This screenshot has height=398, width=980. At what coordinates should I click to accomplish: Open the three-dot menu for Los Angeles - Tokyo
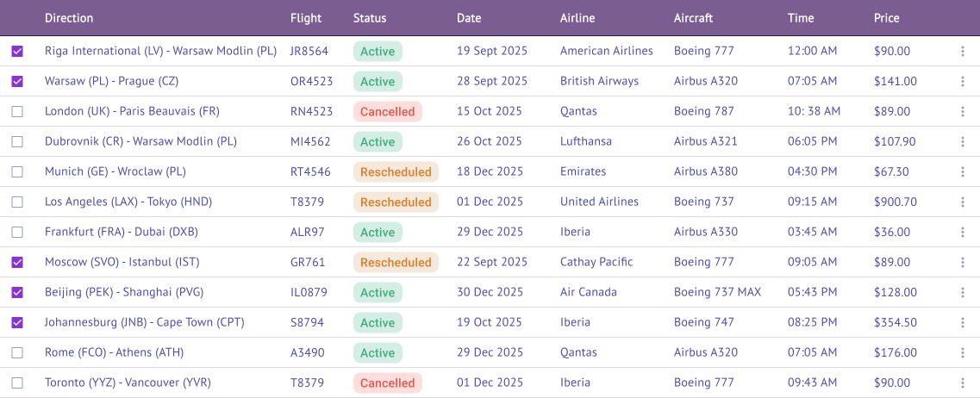pos(963,202)
